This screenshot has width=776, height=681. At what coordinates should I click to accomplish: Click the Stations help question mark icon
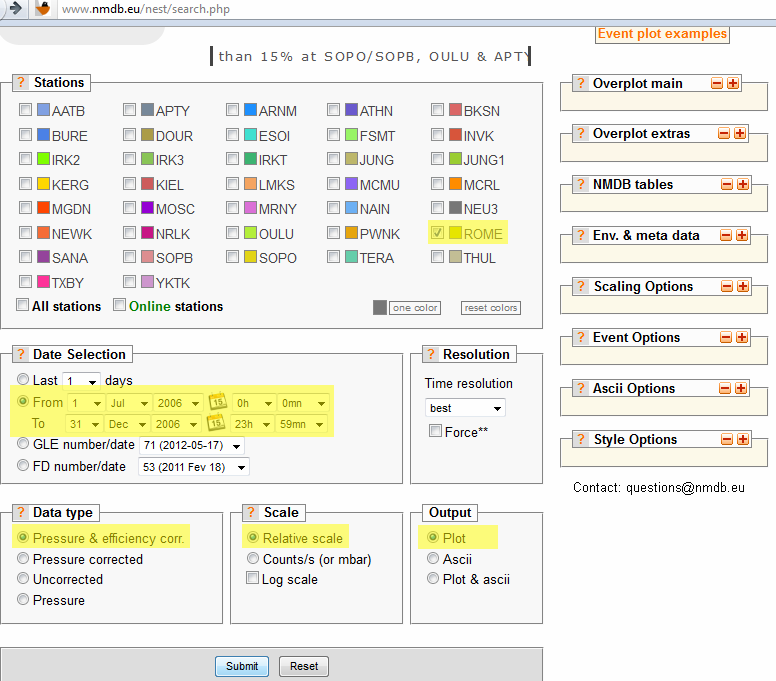click(21, 82)
